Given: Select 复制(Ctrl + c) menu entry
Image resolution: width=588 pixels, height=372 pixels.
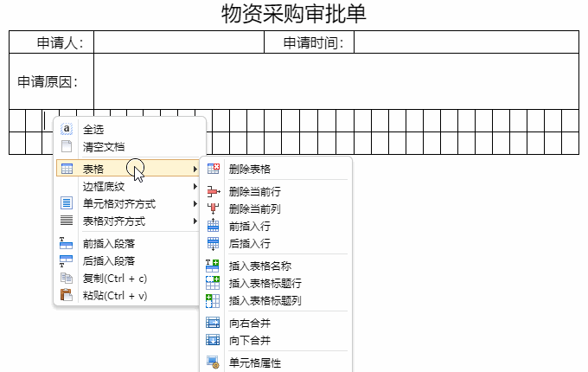Looking at the screenshot, I should (x=115, y=278).
